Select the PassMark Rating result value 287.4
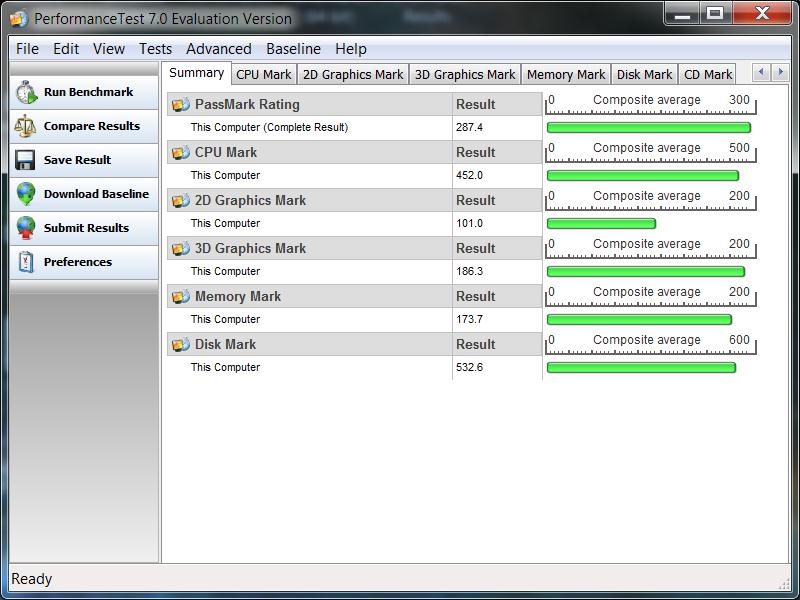Image resolution: width=800 pixels, height=600 pixels. tap(469, 128)
